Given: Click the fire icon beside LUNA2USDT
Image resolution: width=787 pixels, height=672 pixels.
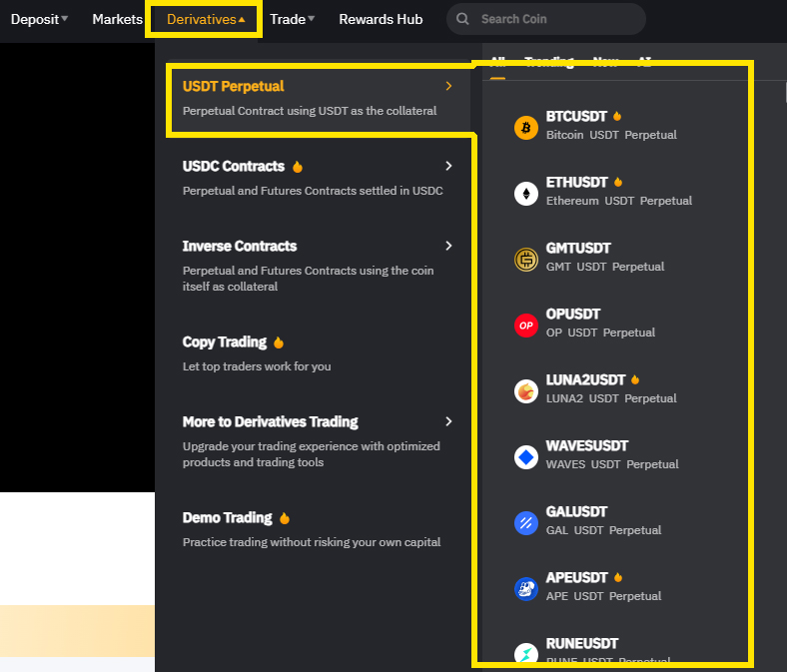Looking at the screenshot, I should [x=635, y=379].
